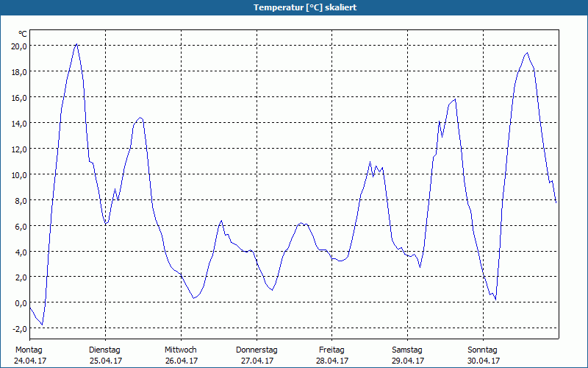Screen dimensions: 588x368
Task: Click Monday's lowest point below -1 °C
Action: pos(43,325)
